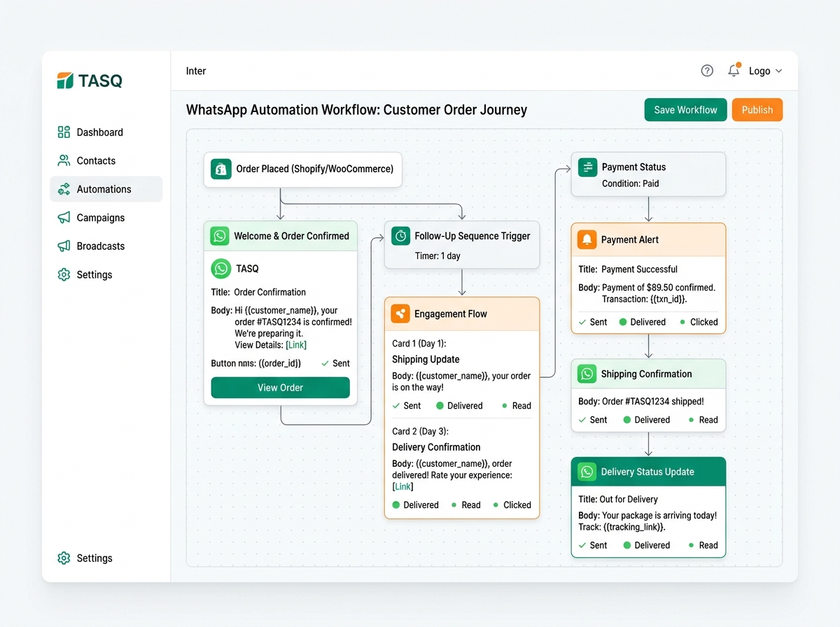This screenshot has width=840, height=627.
Task: Click the green View Order button
Action: point(280,388)
